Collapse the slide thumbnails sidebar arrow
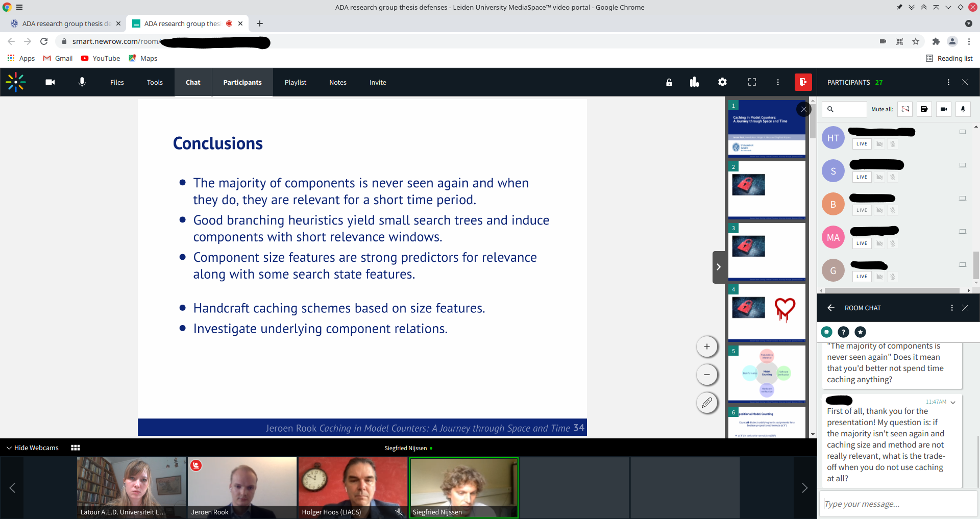This screenshot has height=519, width=980. tap(718, 267)
